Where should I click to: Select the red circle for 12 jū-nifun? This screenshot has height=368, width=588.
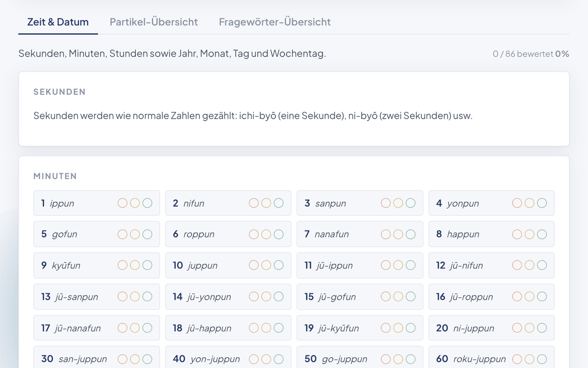tap(517, 265)
